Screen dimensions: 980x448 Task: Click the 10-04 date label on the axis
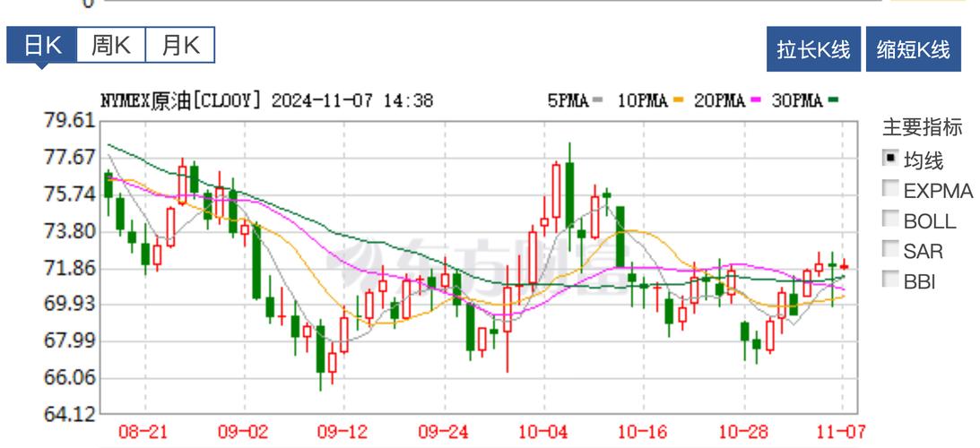[542, 432]
